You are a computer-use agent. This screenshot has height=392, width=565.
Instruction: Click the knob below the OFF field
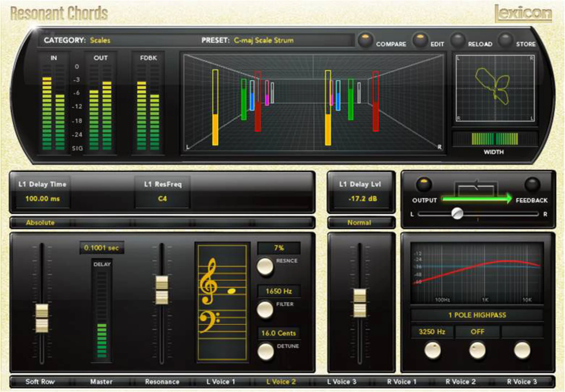477,350
